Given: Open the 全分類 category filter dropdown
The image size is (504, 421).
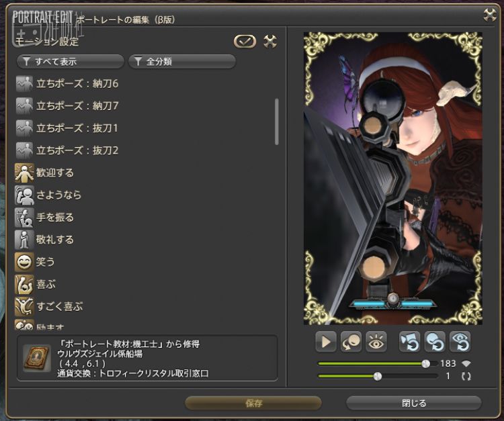Looking at the screenshot, I should pyautogui.click(x=182, y=61).
